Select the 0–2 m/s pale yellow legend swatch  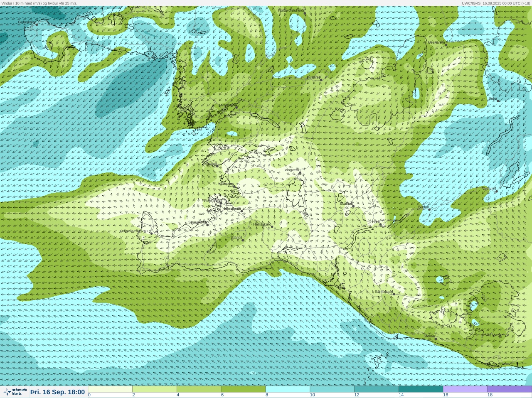tap(110, 389)
